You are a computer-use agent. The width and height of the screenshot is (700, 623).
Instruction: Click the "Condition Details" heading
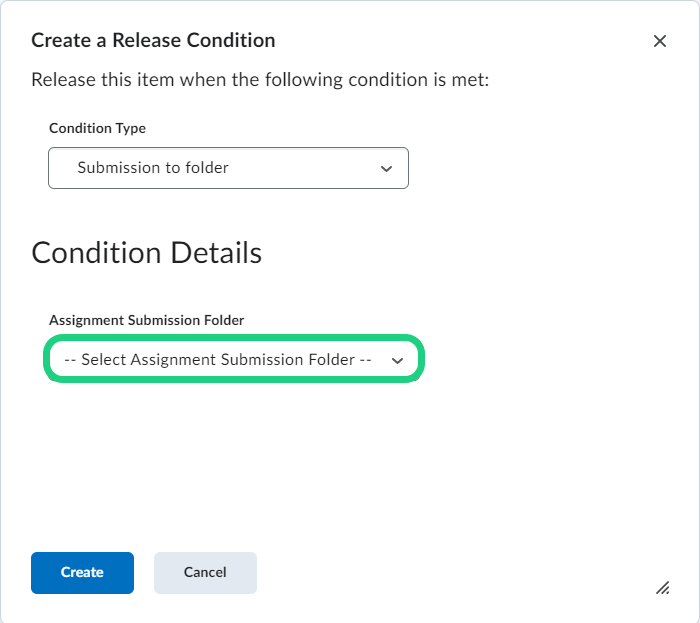146,253
